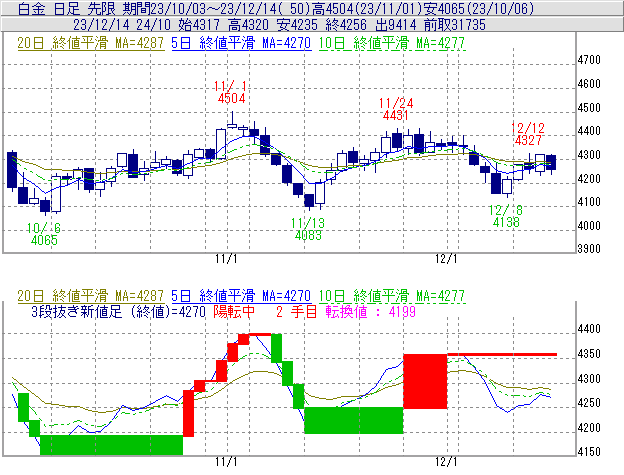Viewport: 624px width, 475px height.
Task: Click the 10日 終値平滑 MA=4277 legend in lower chart
Action: click(392, 296)
